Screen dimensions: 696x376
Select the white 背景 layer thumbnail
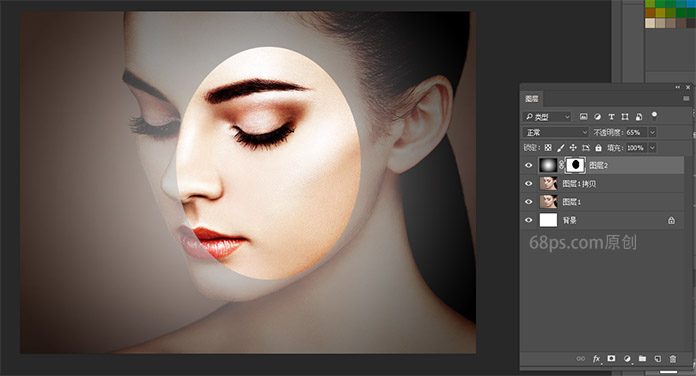pyautogui.click(x=548, y=220)
